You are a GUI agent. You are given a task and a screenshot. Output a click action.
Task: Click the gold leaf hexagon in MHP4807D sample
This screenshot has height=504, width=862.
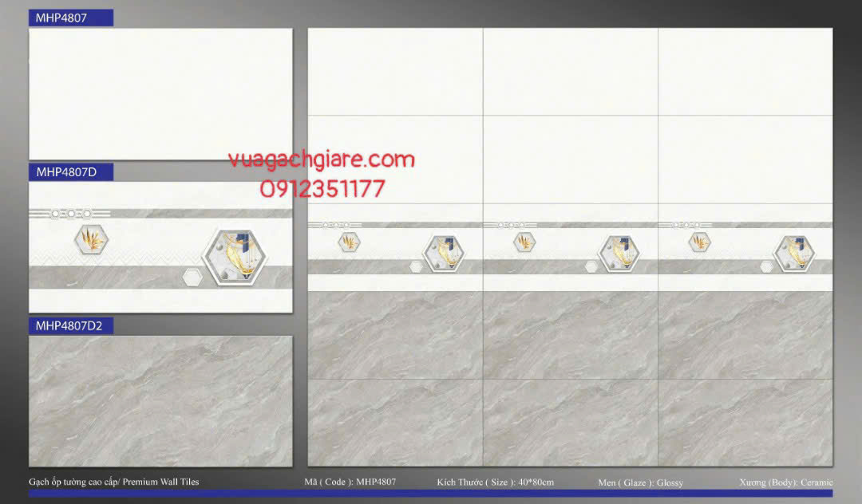click(92, 239)
